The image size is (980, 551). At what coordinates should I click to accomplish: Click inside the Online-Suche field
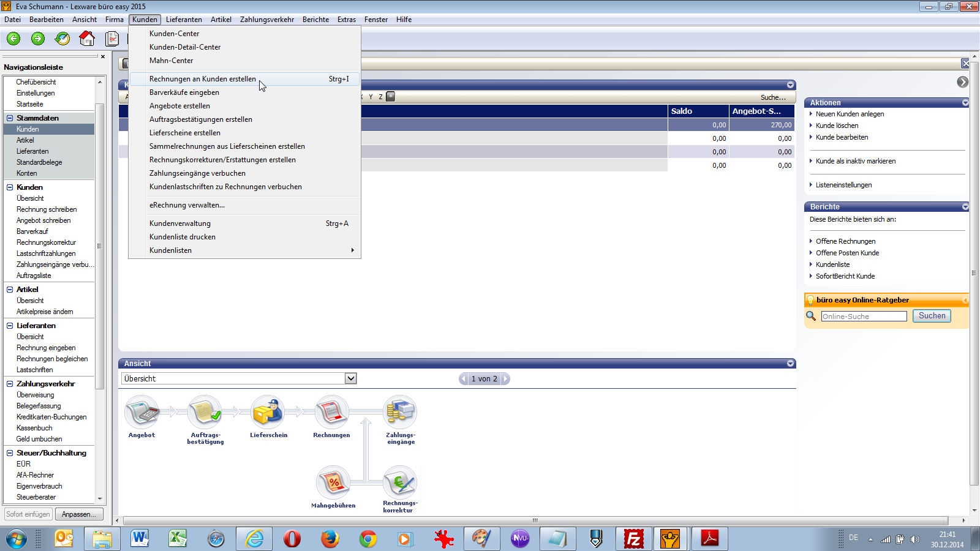coord(864,317)
